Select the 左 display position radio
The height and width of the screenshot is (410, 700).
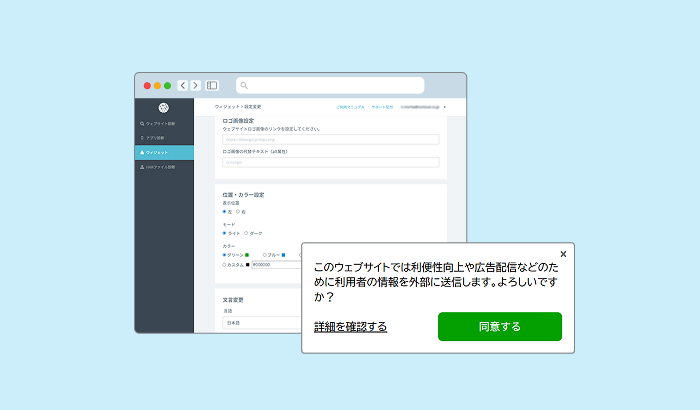click(x=225, y=212)
